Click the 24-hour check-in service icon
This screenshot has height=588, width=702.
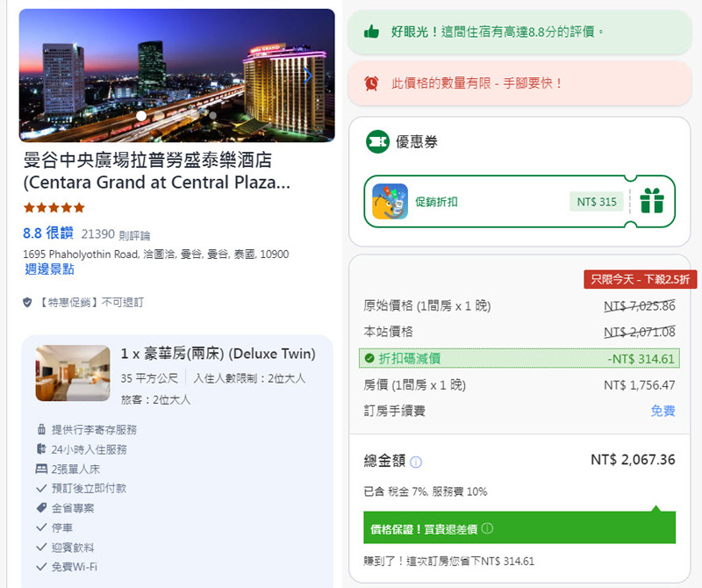(x=41, y=448)
